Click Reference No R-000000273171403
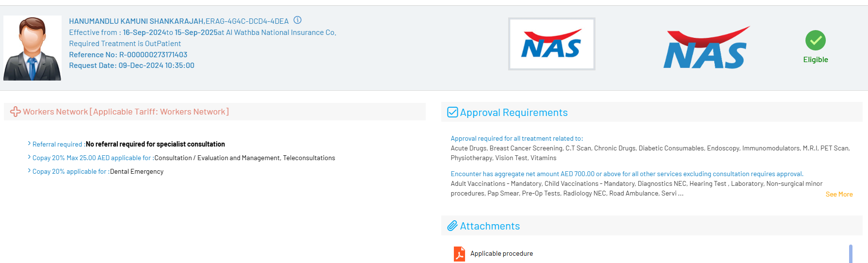The width and height of the screenshot is (868, 263). [x=128, y=55]
